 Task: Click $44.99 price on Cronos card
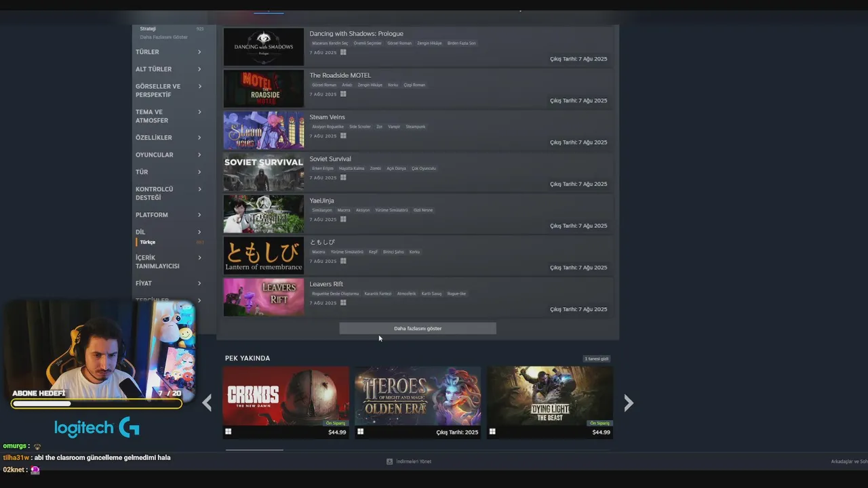click(x=337, y=432)
